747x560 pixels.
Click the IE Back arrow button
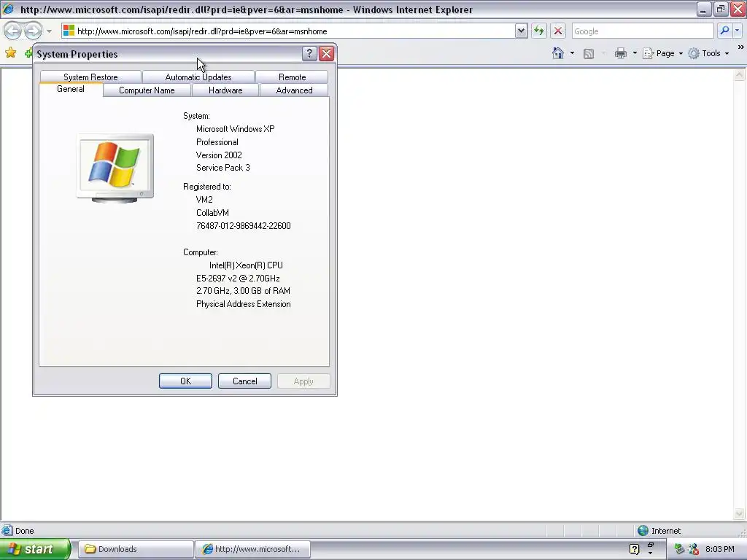point(13,31)
